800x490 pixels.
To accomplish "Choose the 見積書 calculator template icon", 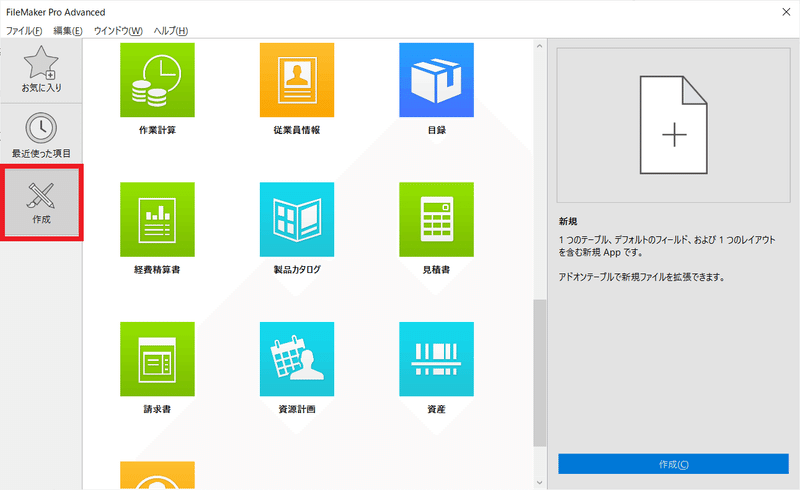I will pos(436,219).
